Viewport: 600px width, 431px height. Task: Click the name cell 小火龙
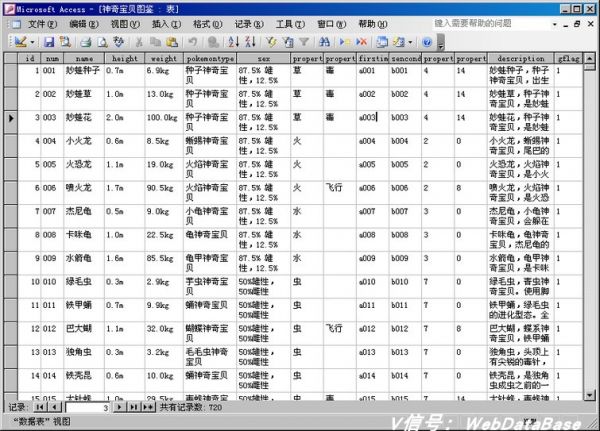coord(84,146)
